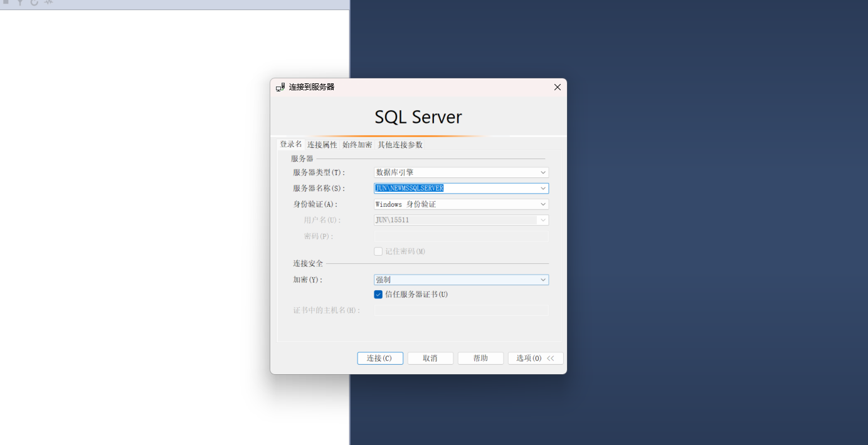Open the 身份验证 dropdown showing Windows 身份验证

point(462,204)
